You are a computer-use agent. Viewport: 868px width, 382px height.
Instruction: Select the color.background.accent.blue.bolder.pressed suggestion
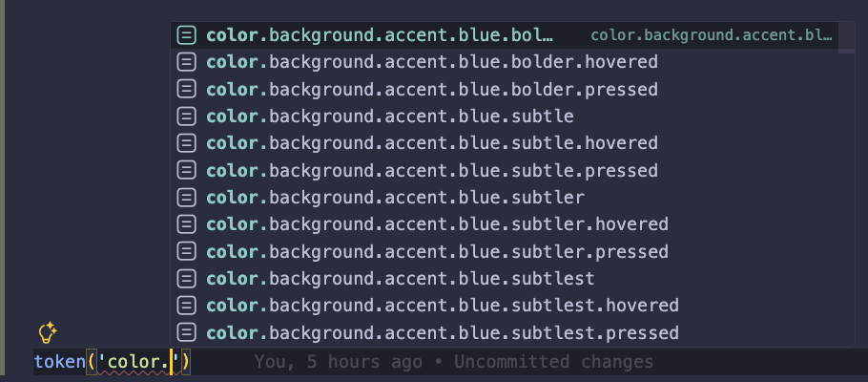(432, 90)
